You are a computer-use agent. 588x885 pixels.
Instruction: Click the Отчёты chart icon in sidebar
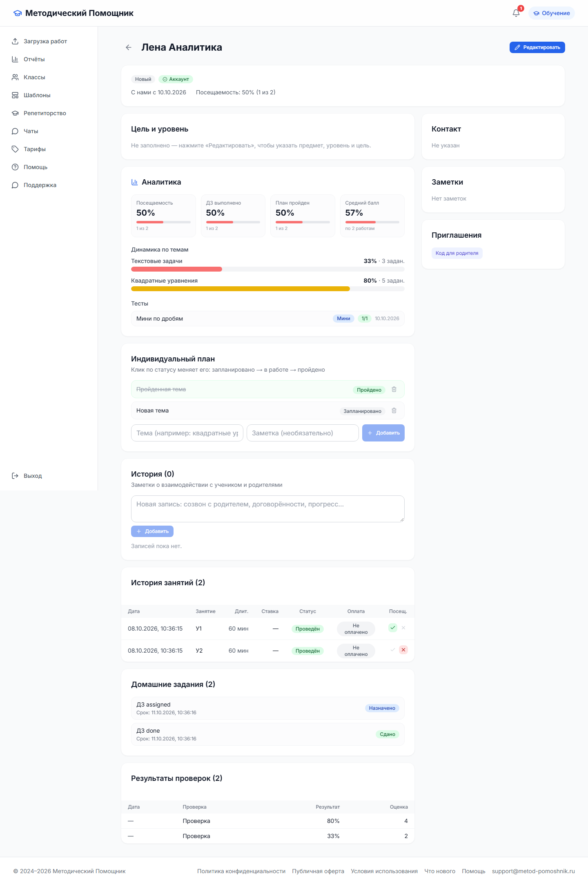point(15,59)
